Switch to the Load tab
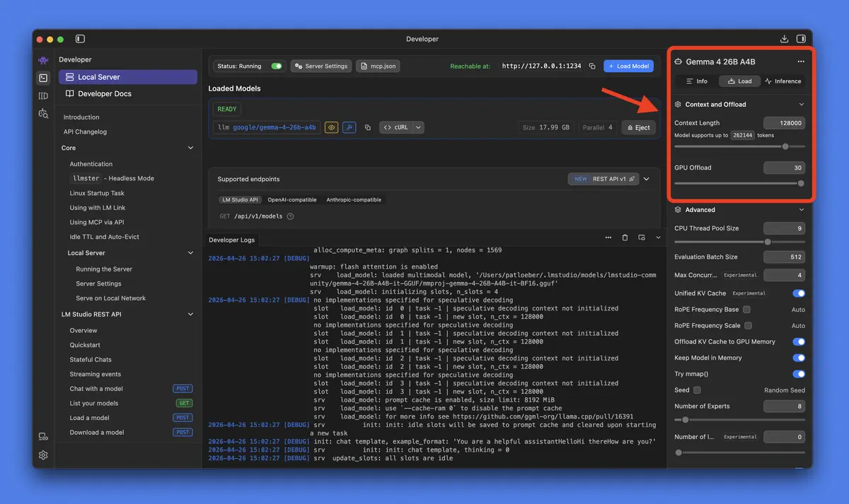Viewport: 849px width, 504px height. [739, 81]
